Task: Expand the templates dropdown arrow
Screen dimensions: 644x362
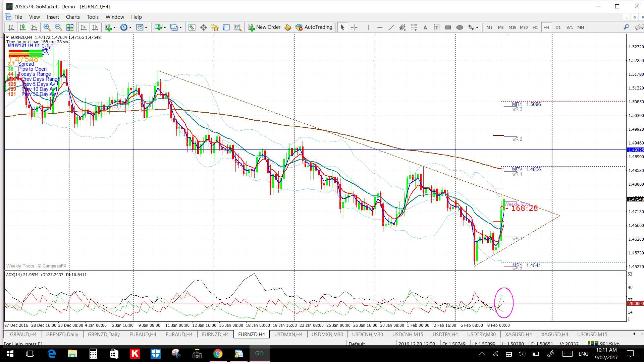Action: 146,27
